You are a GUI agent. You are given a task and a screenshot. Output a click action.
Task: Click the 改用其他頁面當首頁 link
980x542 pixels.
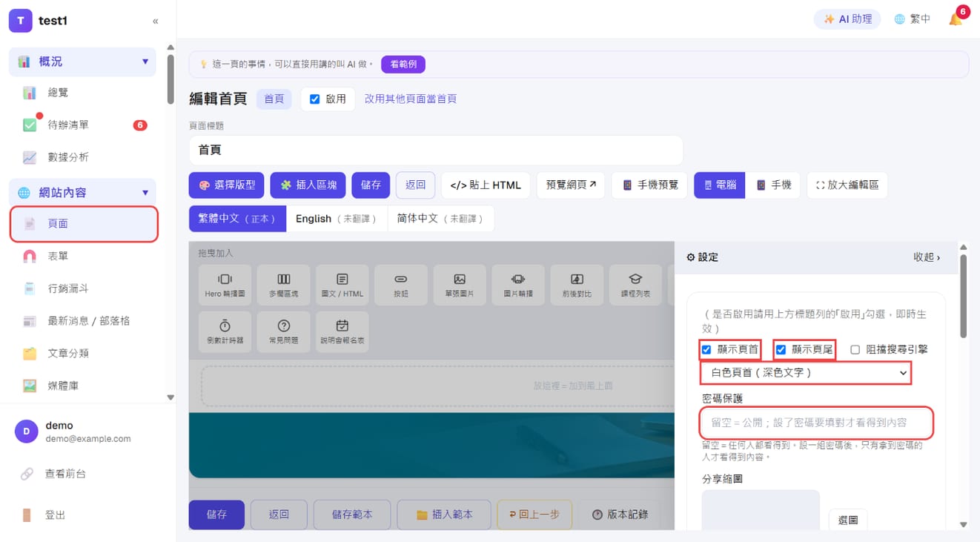(411, 99)
